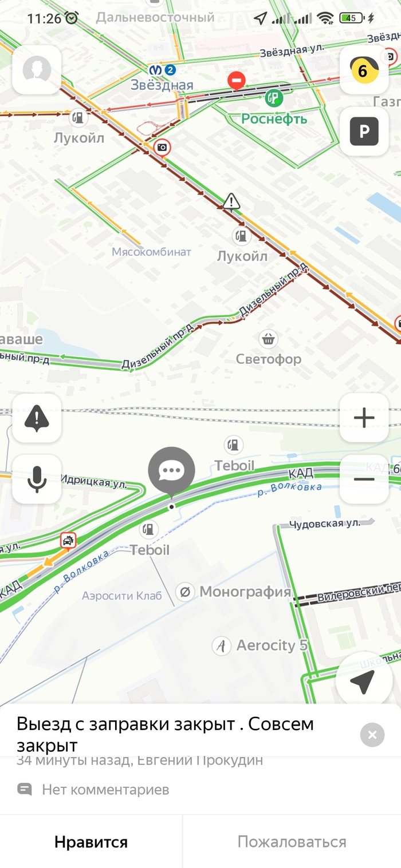Zoom in with the plus button
Image resolution: width=401 pixels, height=868 pixels.
click(x=364, y=418)
